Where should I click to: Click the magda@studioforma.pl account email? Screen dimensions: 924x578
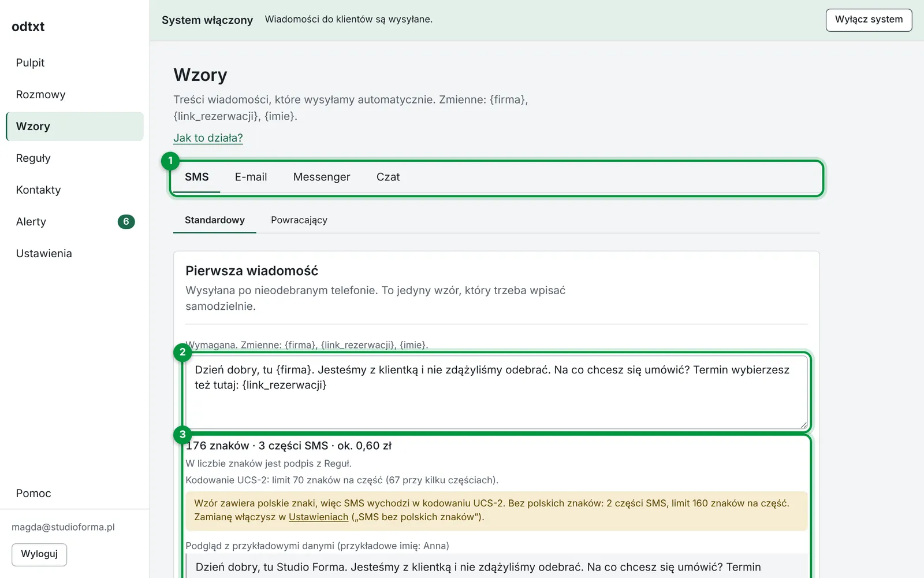(x=63, y=527)
